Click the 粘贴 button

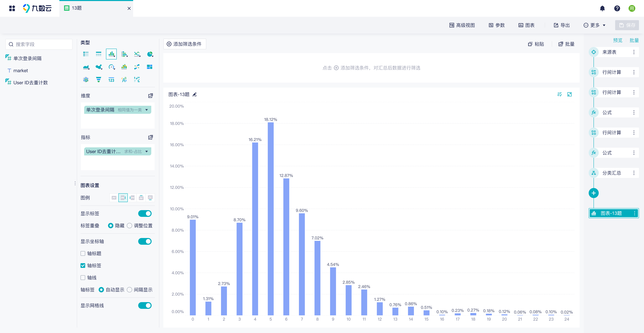click(536, 44)
